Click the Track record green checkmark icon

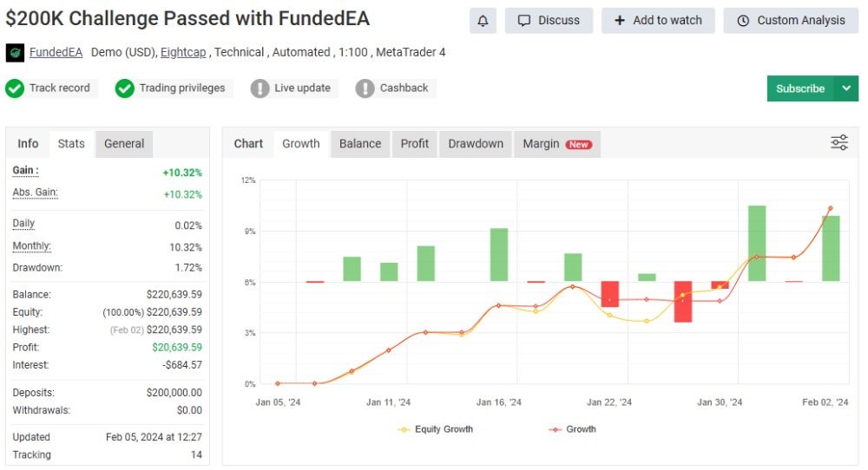15,88
